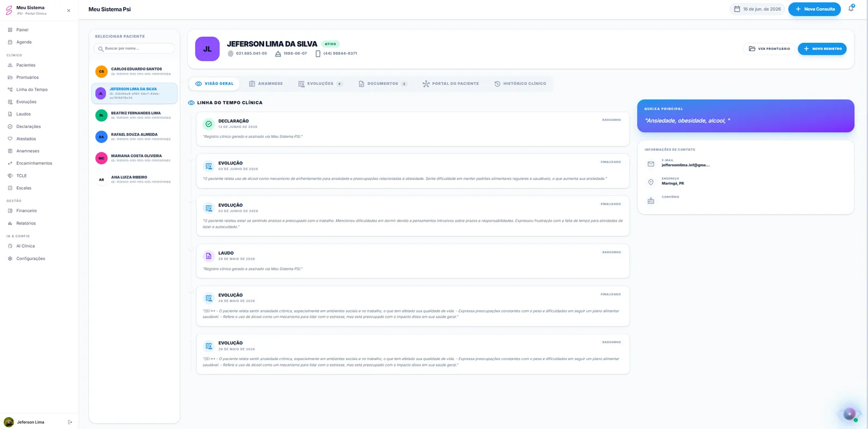Switch to the Anamnese tab
868x429 pixels.
[x=266, y=84]
